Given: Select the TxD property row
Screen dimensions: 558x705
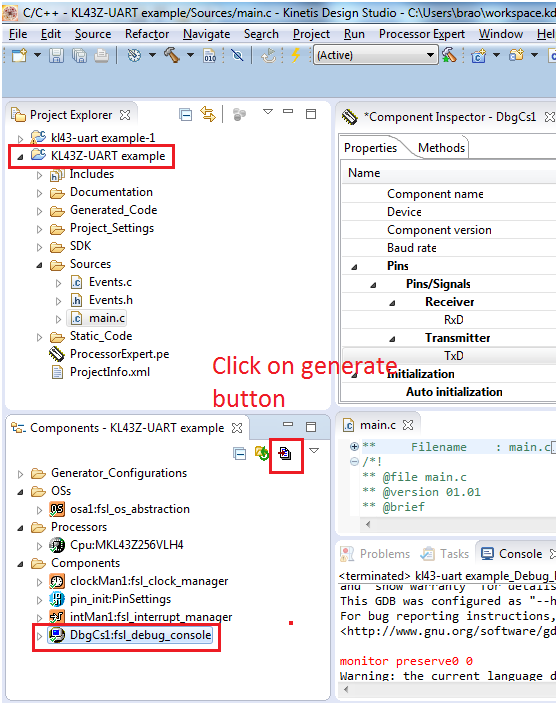Looking at the screenshot, I should click(x=449, y=356).
